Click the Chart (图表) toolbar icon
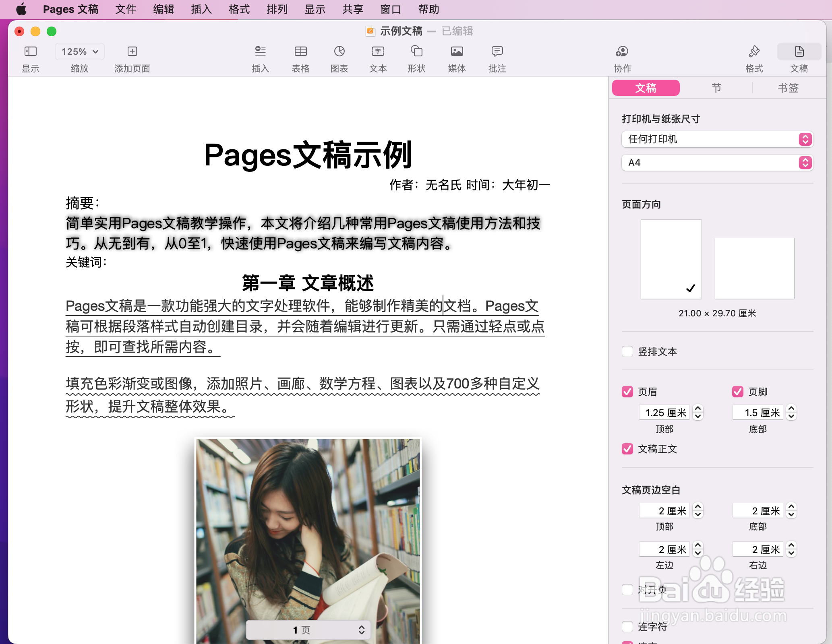This screenshot has height=644, width=832. pos(339,51)
